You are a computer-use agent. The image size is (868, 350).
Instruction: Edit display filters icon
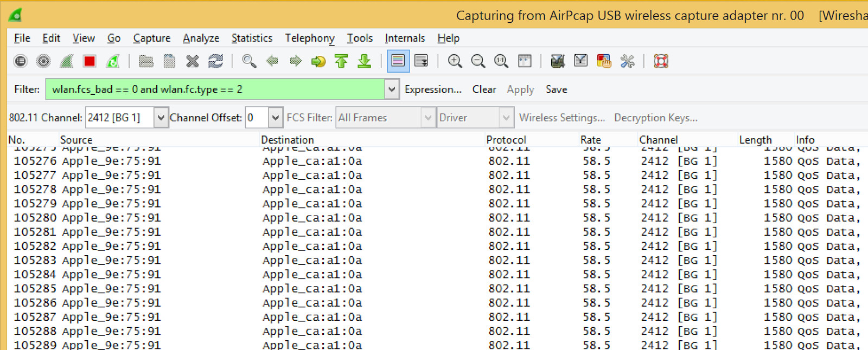click(x=581, y=61)
